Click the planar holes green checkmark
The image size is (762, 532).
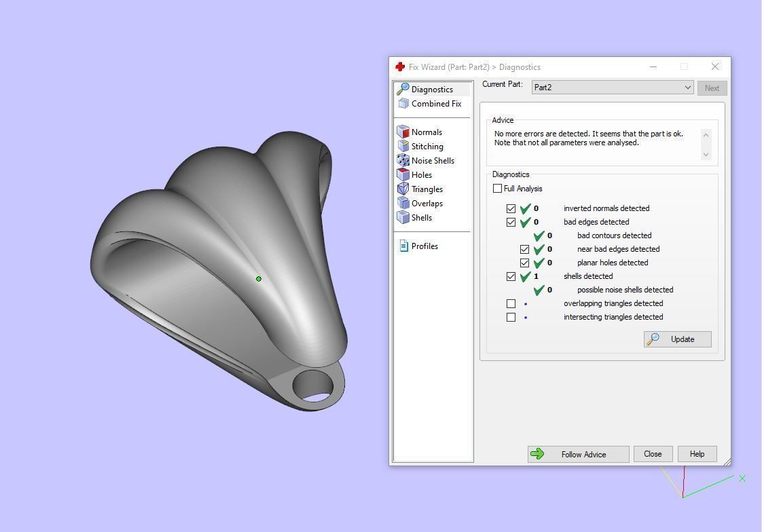coord(539,263)
